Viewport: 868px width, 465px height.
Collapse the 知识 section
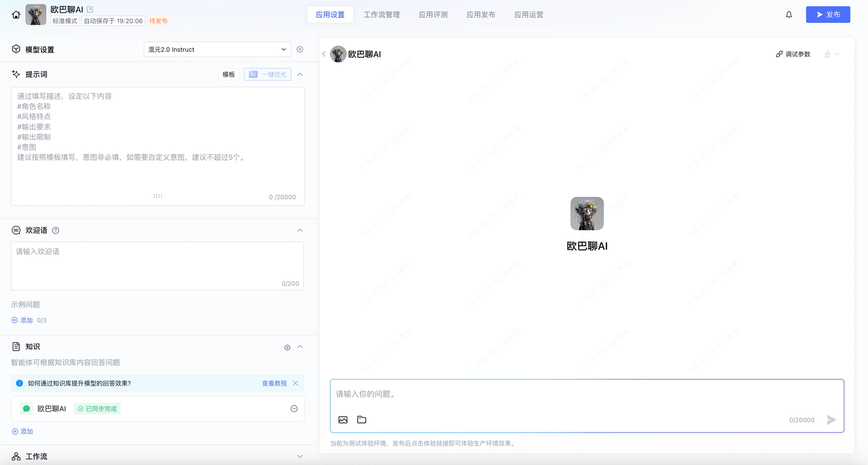(x=300, y=347)
